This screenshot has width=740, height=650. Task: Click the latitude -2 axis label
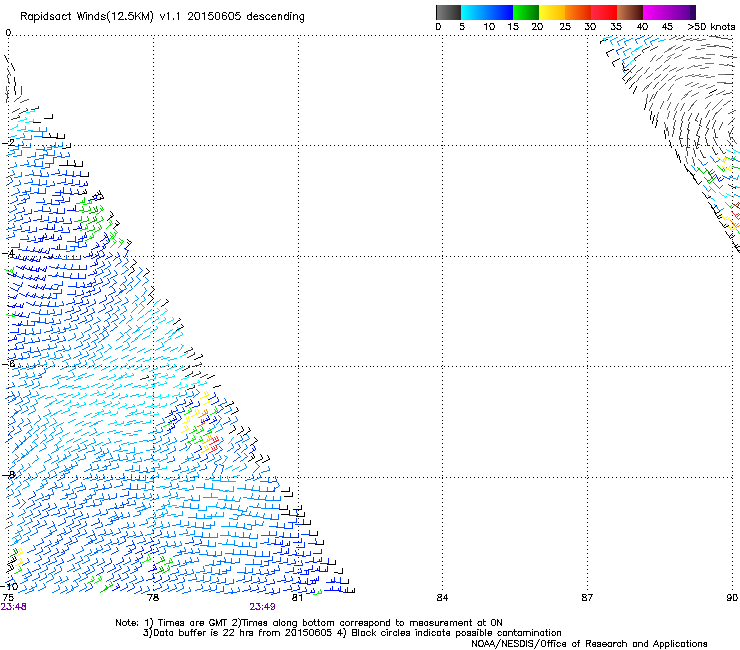8,142
